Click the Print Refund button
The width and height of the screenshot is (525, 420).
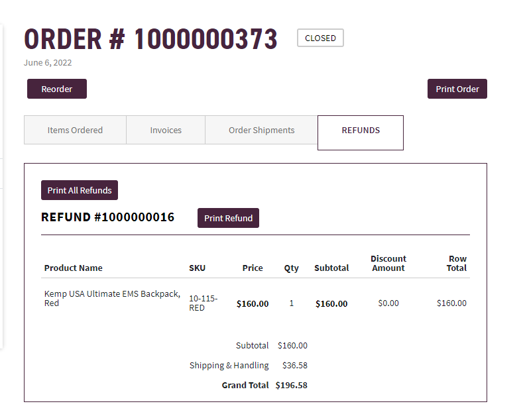[228, 218]
